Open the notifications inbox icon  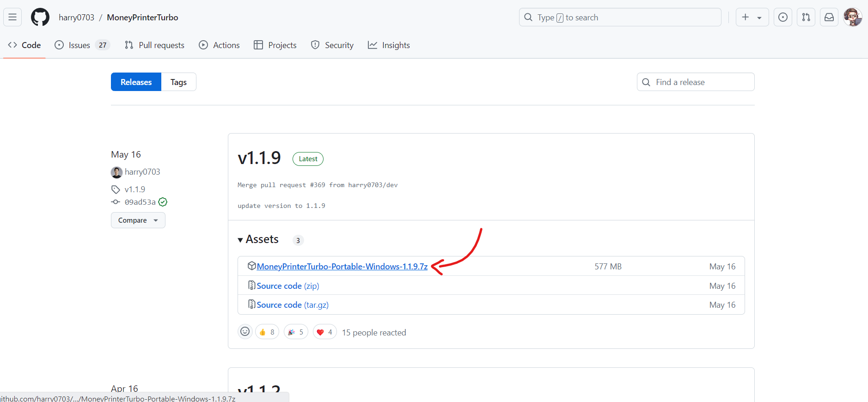tap(829, 17)
